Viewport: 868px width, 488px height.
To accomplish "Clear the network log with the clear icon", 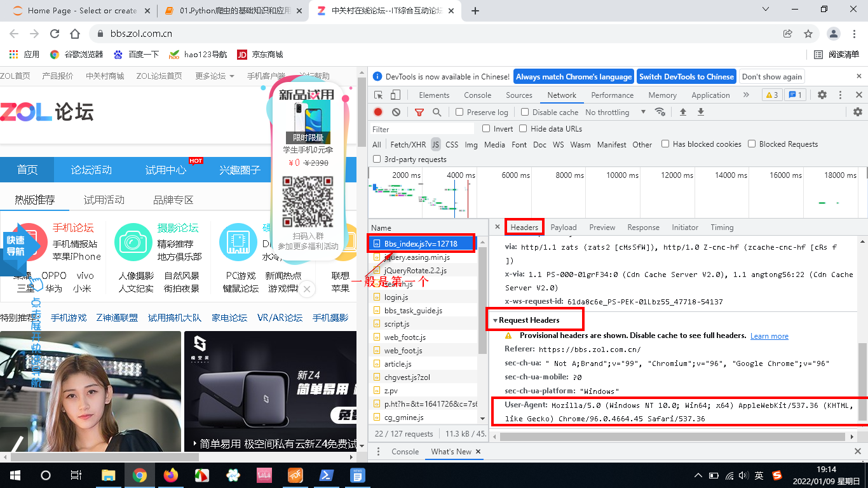I will 397,112.
